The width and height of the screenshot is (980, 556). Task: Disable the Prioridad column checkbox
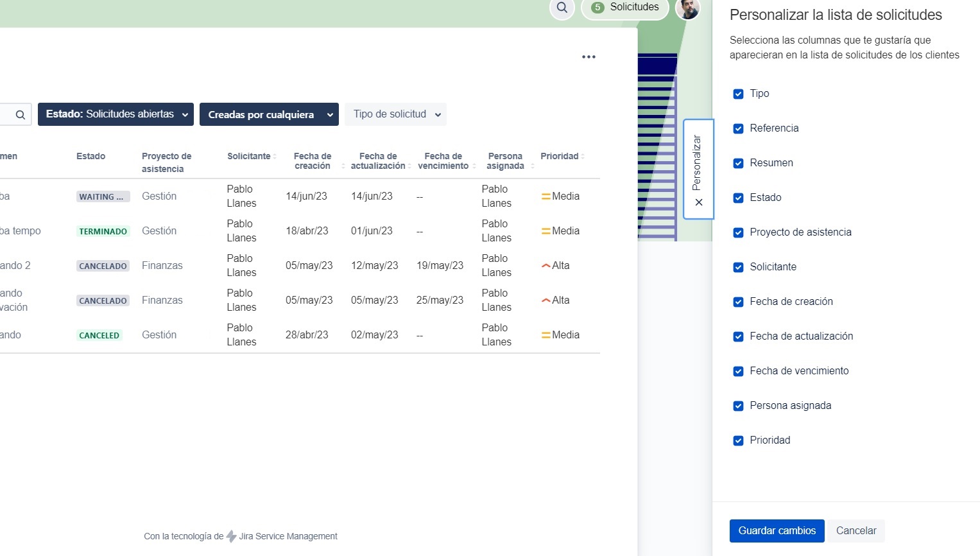(x=738, y=440)
